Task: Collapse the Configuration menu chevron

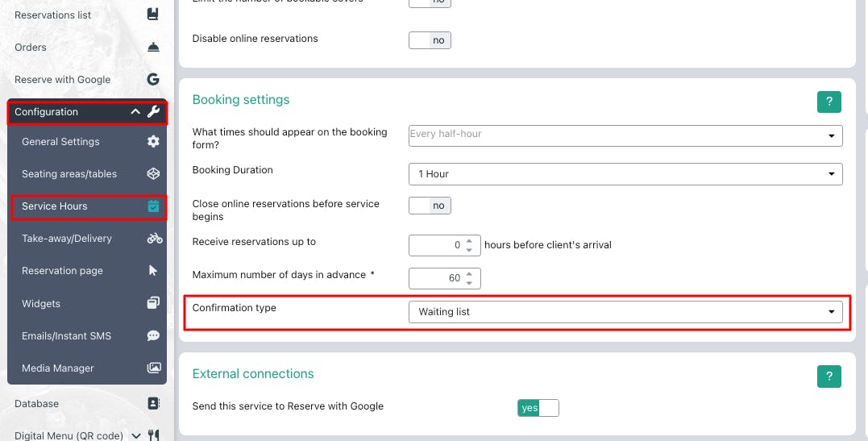Action: click(135, 112)
